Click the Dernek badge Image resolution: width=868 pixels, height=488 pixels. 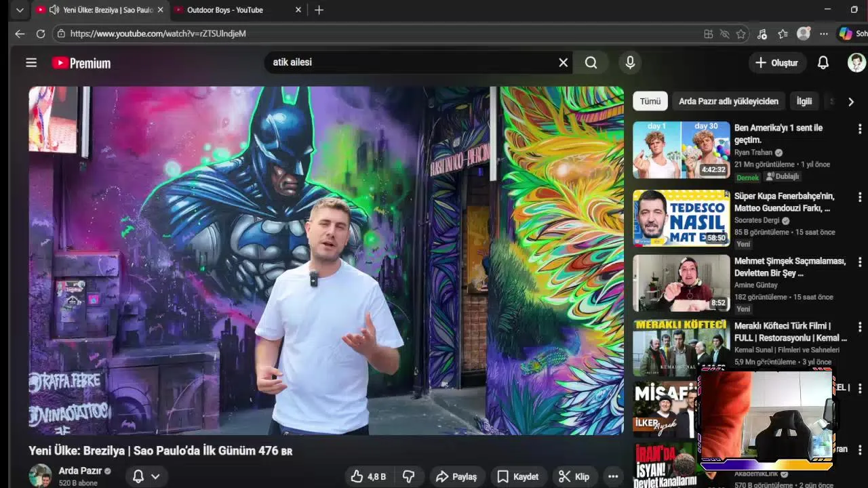(x=747, y=177)
